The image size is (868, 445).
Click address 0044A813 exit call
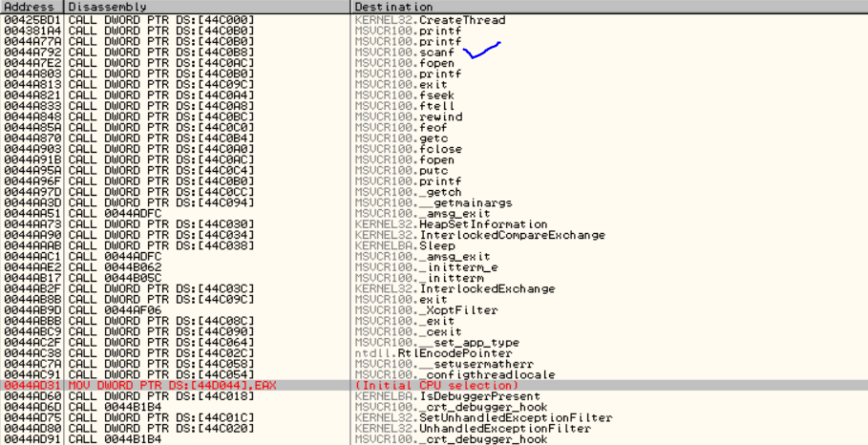31,85
